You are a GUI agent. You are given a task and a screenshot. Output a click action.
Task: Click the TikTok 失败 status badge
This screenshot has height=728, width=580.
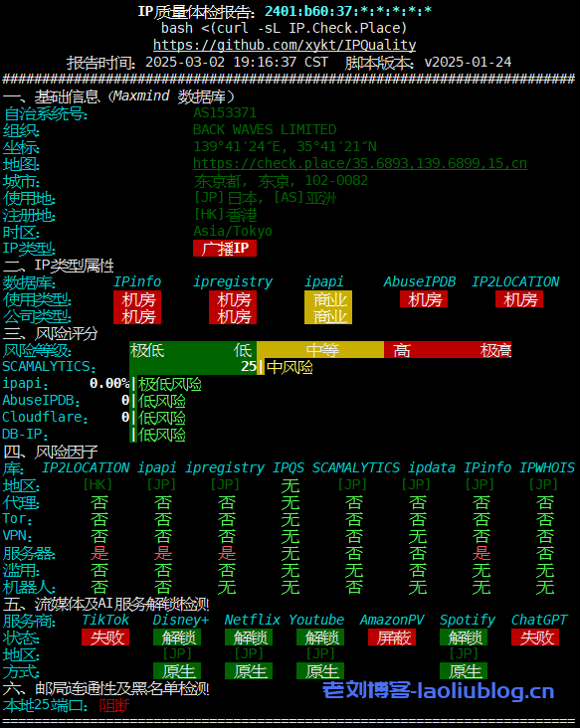pos(105,637)
